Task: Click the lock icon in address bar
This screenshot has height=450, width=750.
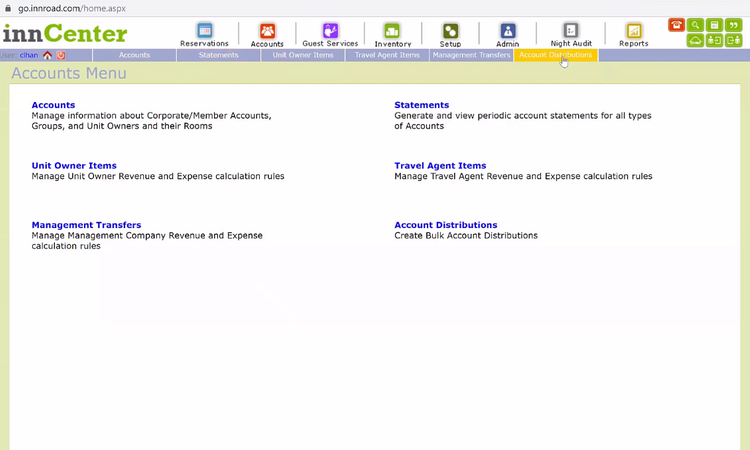Action: [x=8, y=8]
